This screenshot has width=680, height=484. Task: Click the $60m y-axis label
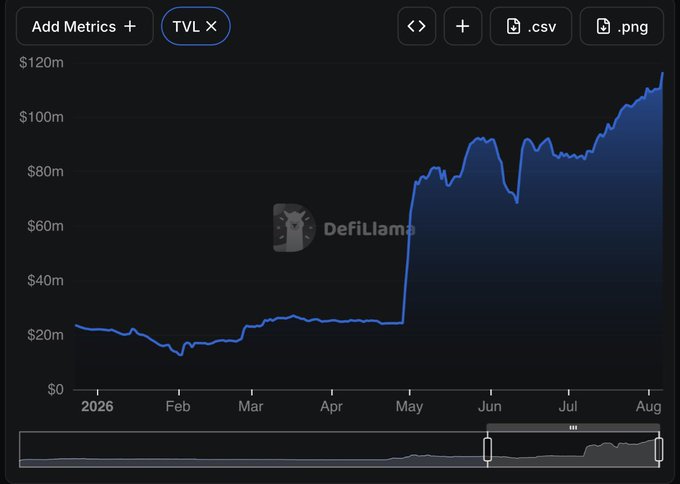(x=45, y=226)
